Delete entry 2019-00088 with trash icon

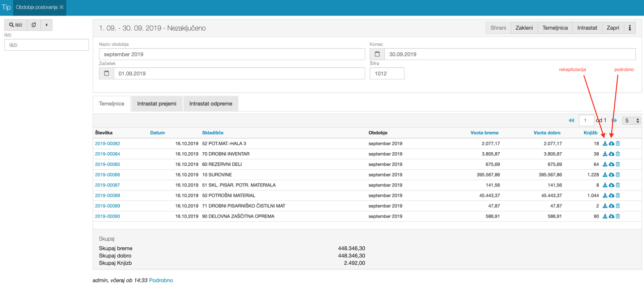618,195
